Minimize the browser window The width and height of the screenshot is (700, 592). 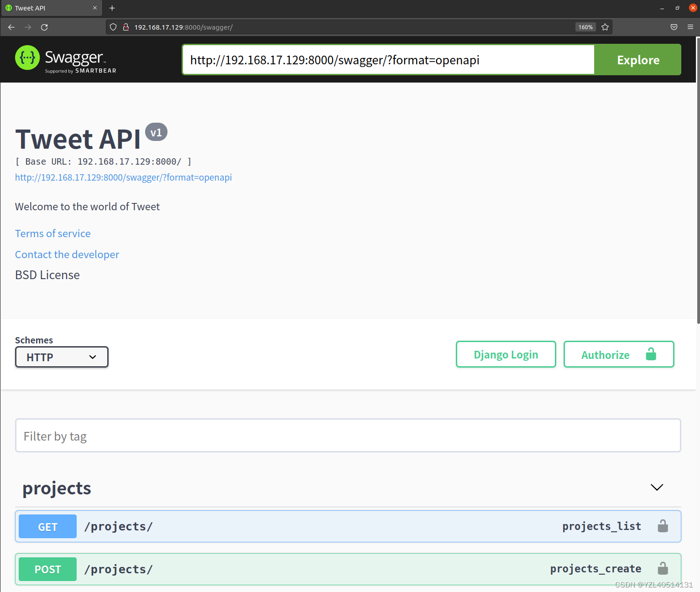pyautogui.click(x=662, y=8)
